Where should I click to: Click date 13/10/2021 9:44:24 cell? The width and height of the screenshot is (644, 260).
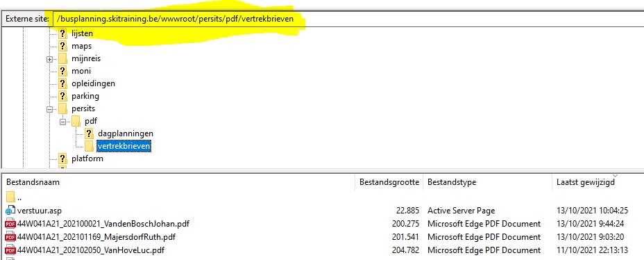[x=589, y=224]
